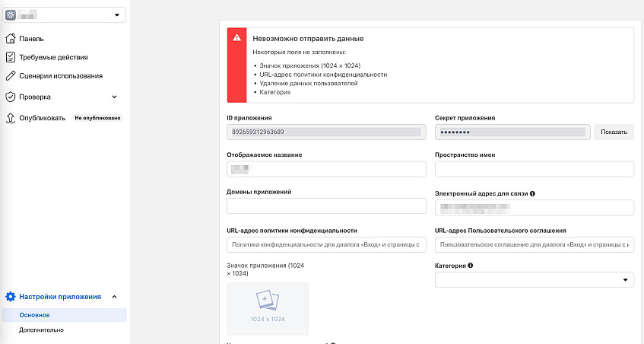Focus the Отображаемое название input field

pos(326,169)
